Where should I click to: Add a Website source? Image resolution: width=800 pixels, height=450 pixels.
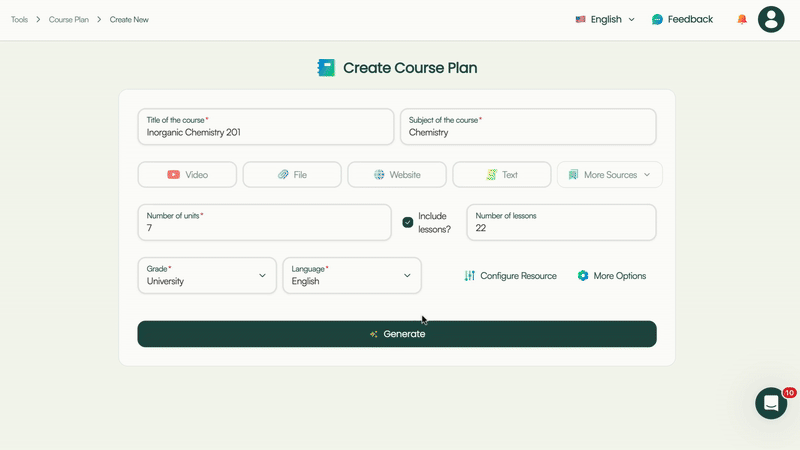[x=397, y=174]
